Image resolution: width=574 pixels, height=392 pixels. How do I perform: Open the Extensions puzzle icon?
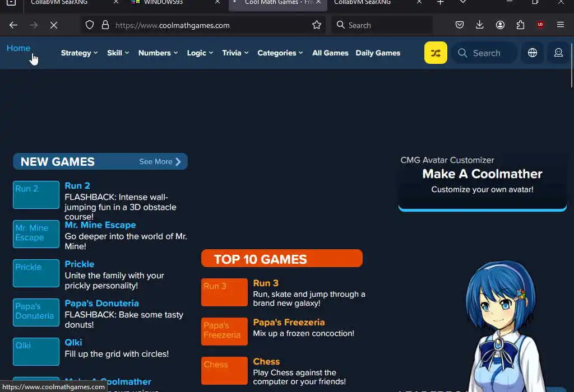click(x=520, y=25)
